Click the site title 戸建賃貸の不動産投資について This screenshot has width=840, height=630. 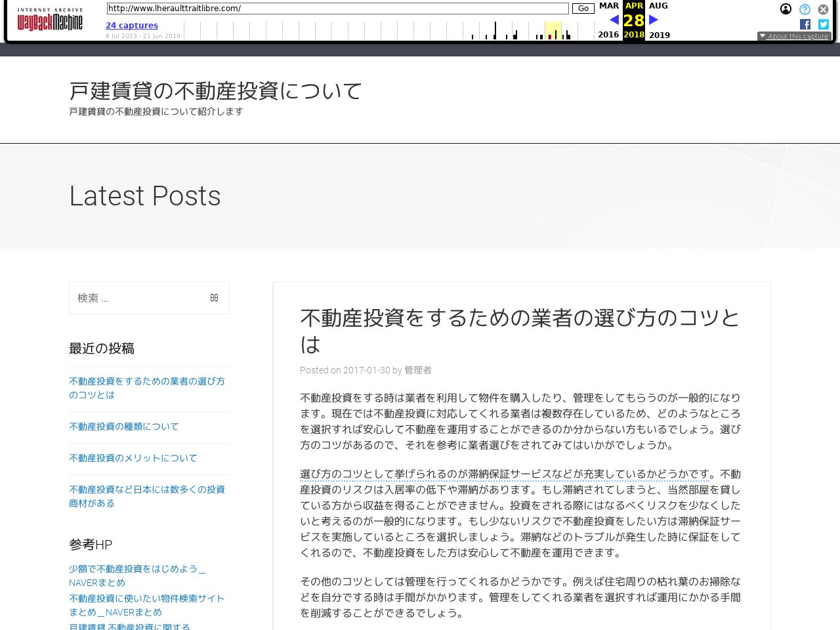click(215, 91)
